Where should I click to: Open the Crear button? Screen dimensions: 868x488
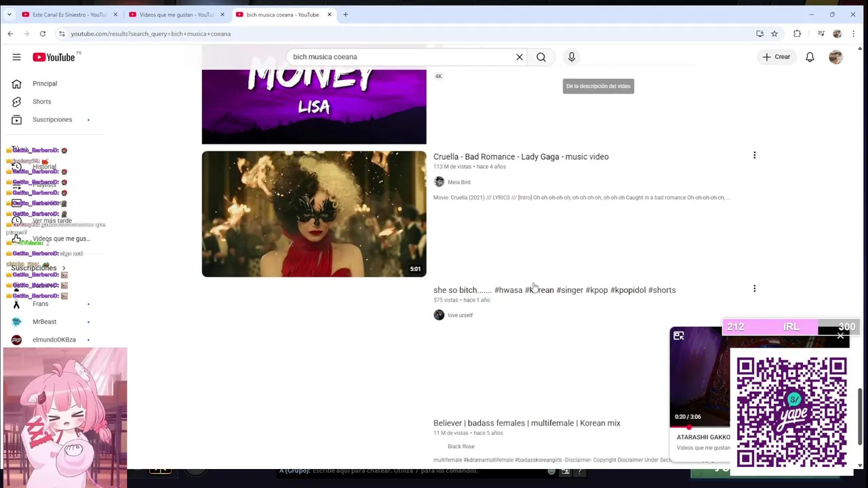coord(776,57)
